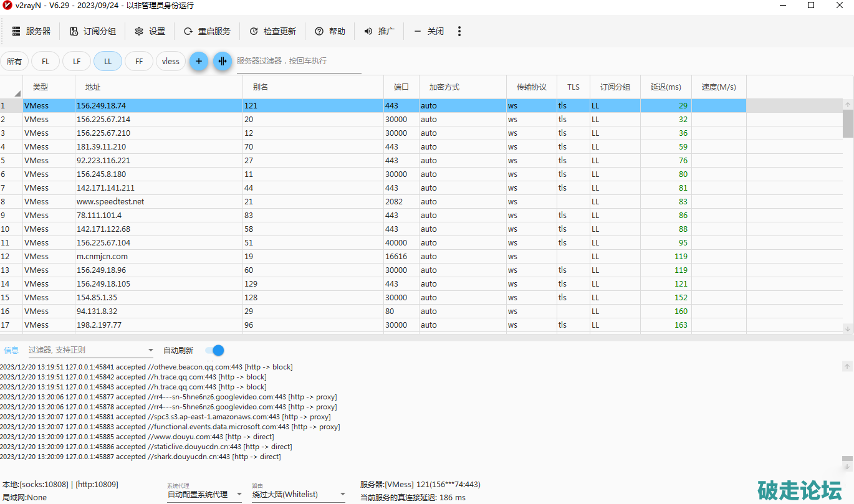This screenshot has height=504, width=854.
Task: Click the 推广 promotion button
Action: tap(379, 31)
